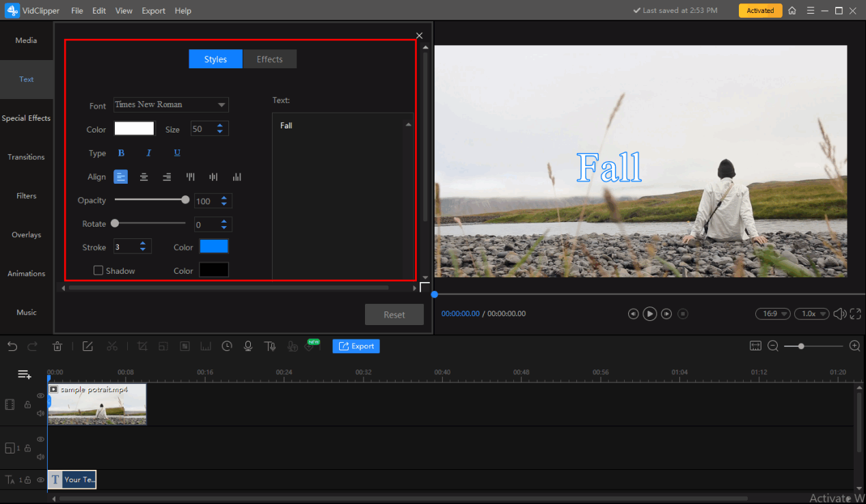
Task: Click the Reset button
Action: pyautogui.click(x=394, y=315)
